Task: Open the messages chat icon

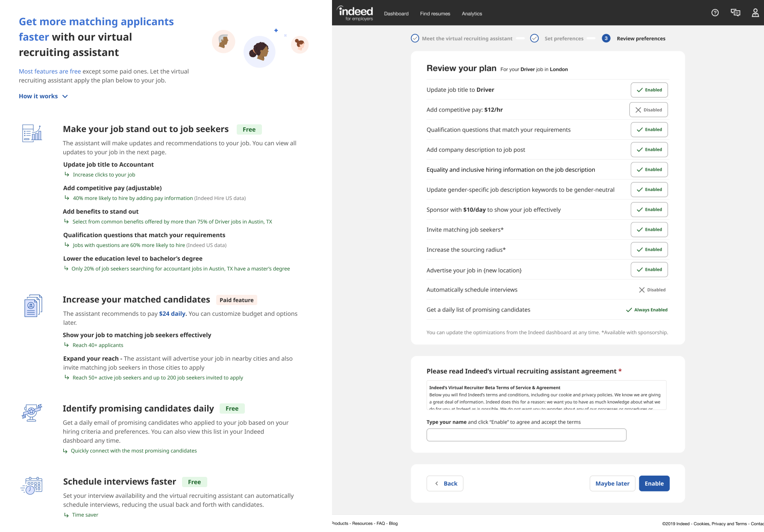Action: coord(735,13)
